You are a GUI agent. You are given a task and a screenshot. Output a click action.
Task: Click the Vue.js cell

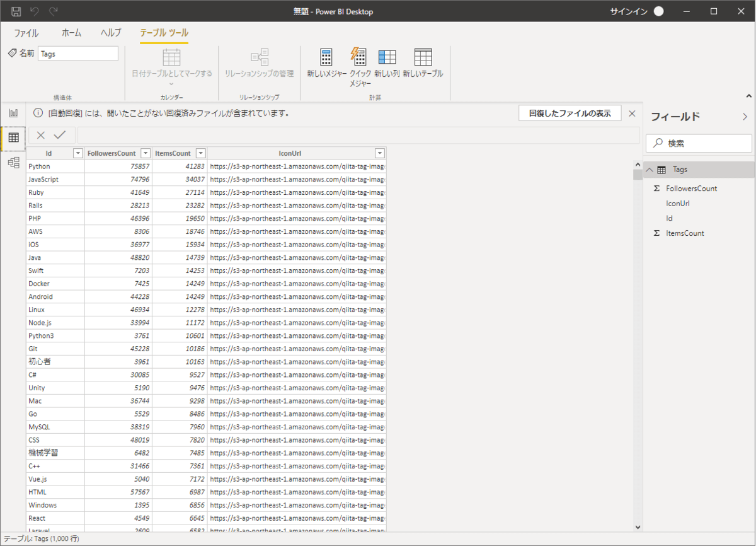point(55,479)
